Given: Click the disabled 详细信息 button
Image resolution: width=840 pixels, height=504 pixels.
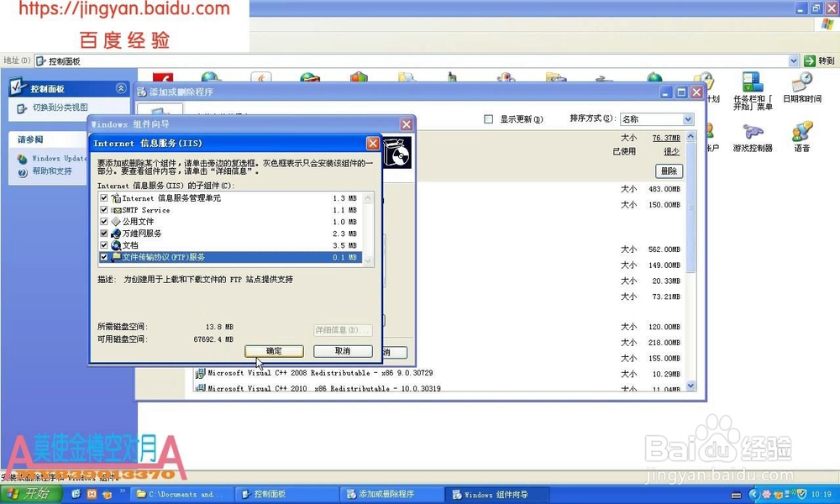Looking at the screenshot, I should coord(343,330).
